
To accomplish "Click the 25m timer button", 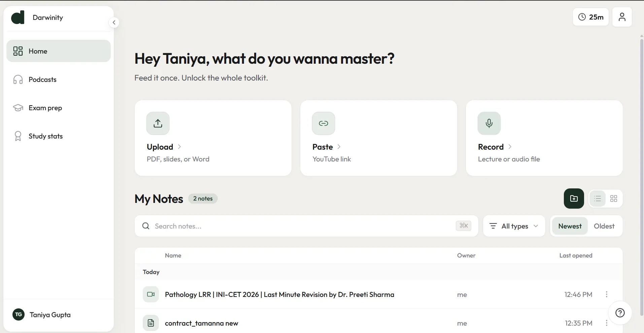I will coord(591,17).
